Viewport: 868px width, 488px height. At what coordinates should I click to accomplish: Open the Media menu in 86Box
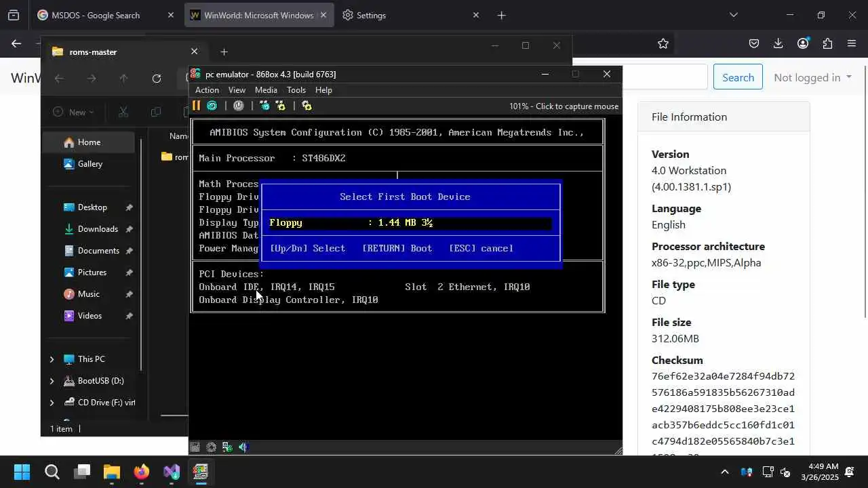(266, 90)
